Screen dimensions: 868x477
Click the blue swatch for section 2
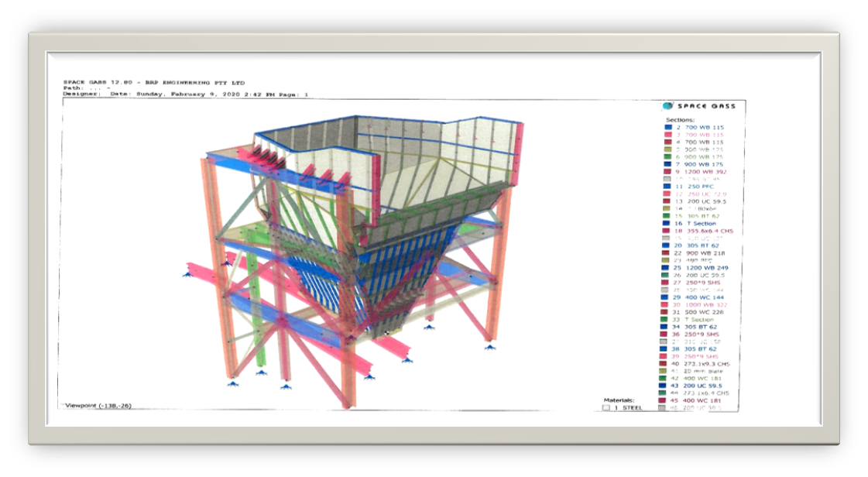(667, 127)
